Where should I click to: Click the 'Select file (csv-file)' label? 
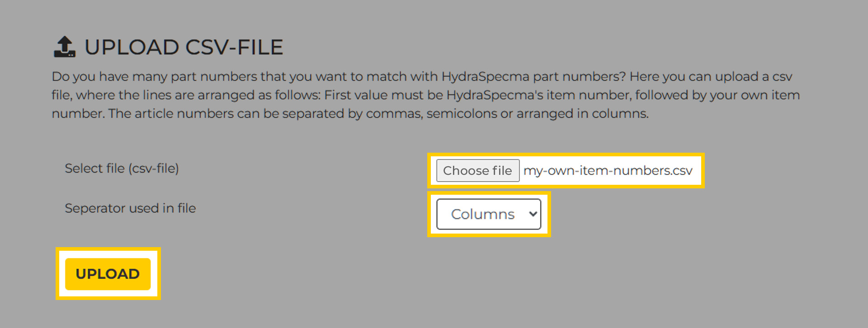[x=122, y=169]
